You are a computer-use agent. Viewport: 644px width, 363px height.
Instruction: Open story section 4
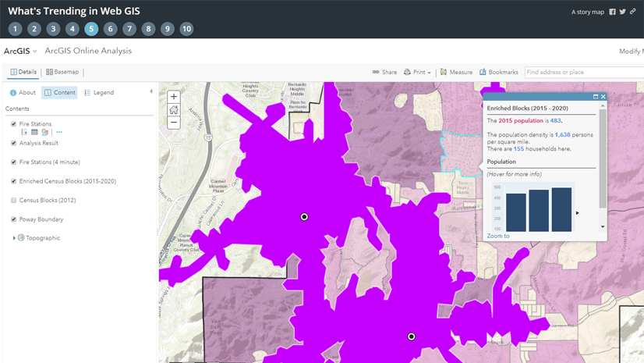pyautogui.click(x=73, y=29)
